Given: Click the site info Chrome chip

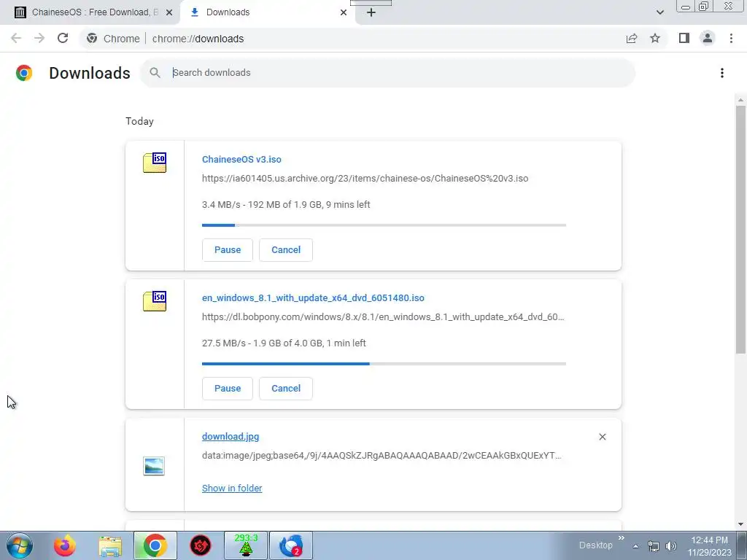Looking at the screenshot, I should (x=113, y=39).
